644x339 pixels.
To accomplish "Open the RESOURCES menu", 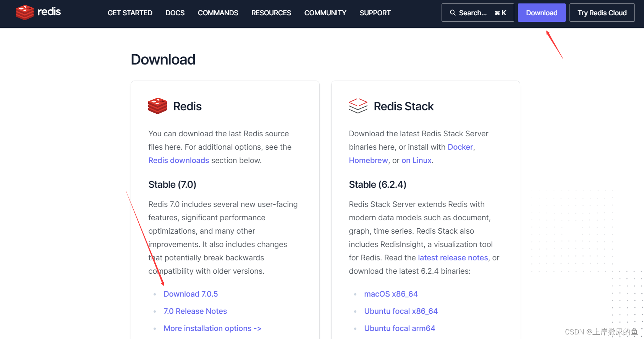I will [x=271, y=13].
